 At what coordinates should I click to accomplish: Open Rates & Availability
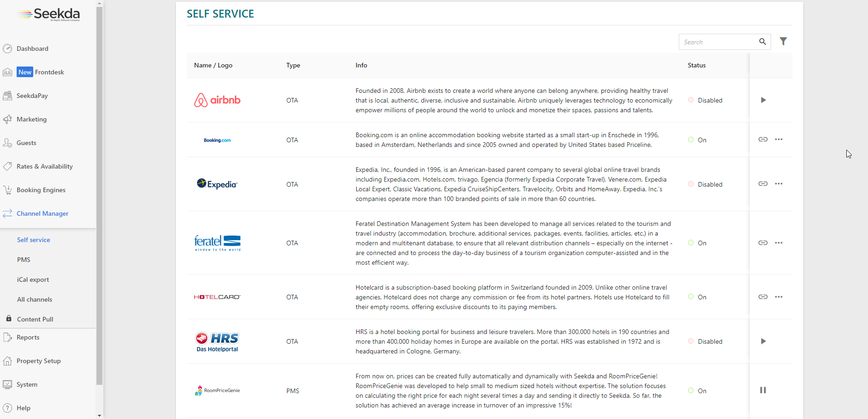pyautogui.click(x=44, y=166)
